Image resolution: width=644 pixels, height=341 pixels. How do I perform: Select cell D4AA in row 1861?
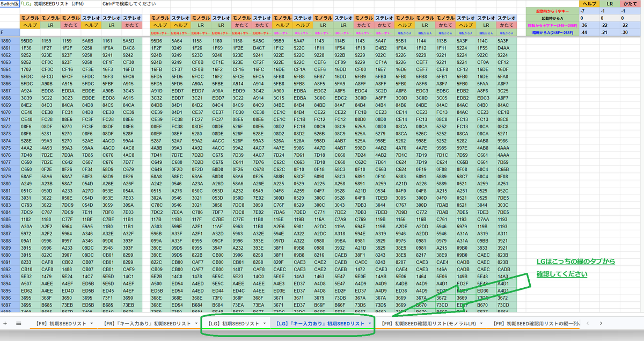(507, 48)
